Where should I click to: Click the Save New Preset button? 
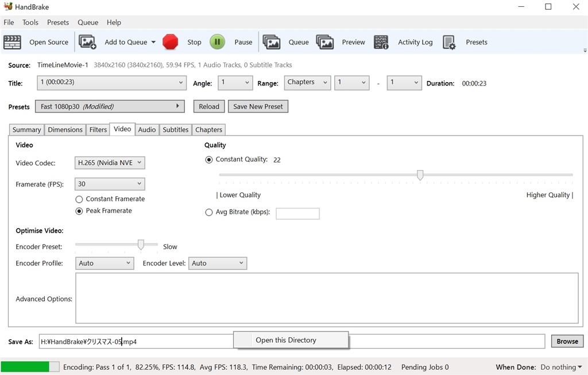pos(258,106)
